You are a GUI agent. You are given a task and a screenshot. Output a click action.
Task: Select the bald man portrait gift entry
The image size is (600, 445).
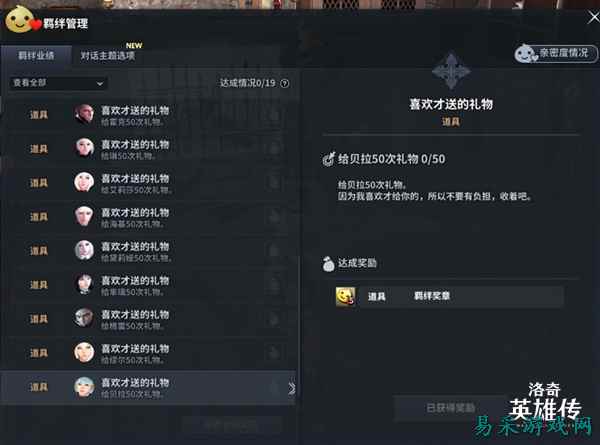84,114
